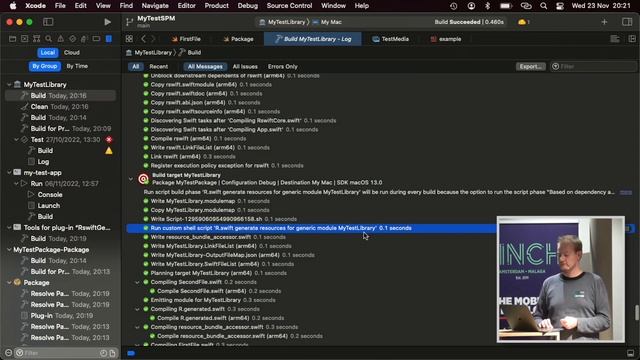Image resolution: width=640 pixels, height=360 pixels.
Task: Select the All log scope
Action: coord(136,67)
